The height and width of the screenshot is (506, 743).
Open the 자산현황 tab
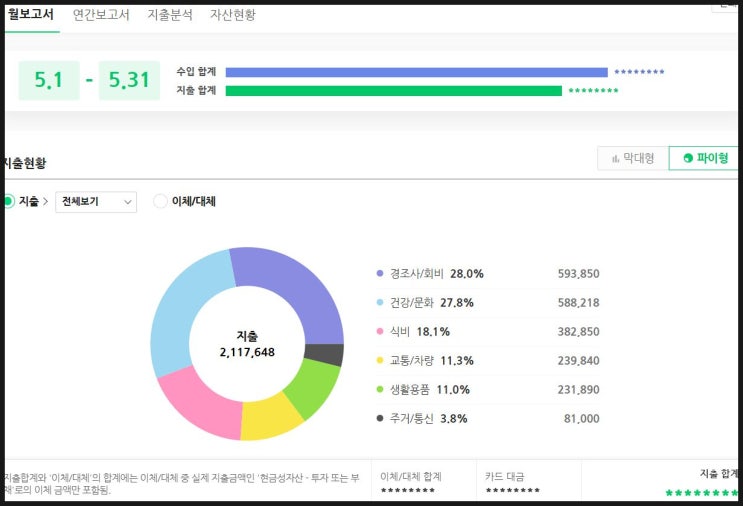pos(233,15)
